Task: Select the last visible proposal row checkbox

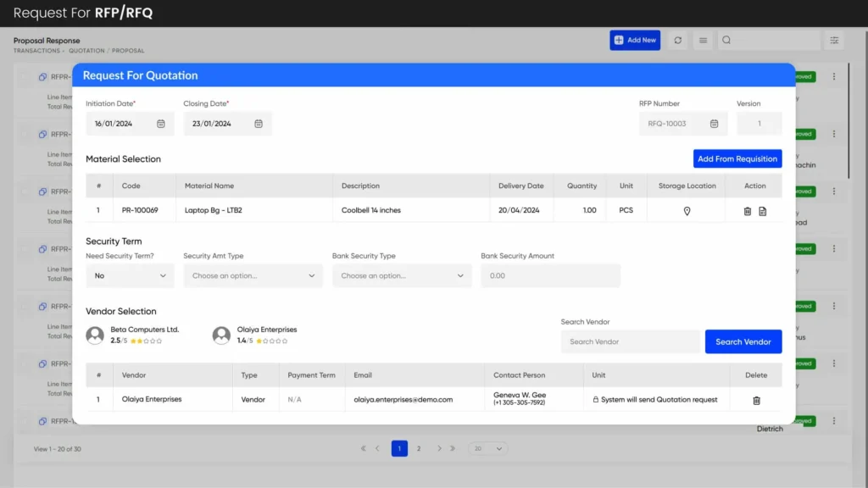Action: pyautogui.click(x=25, y=421)
